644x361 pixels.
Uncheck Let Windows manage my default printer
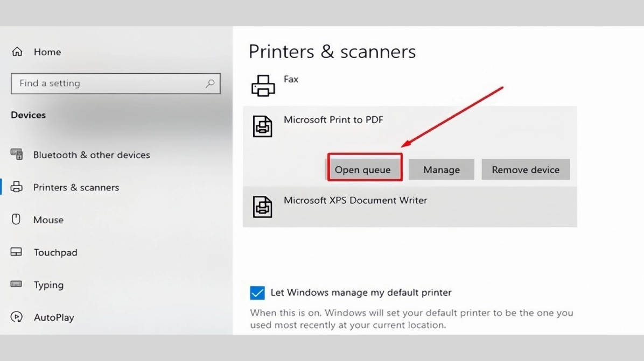(x=257, y=293)
